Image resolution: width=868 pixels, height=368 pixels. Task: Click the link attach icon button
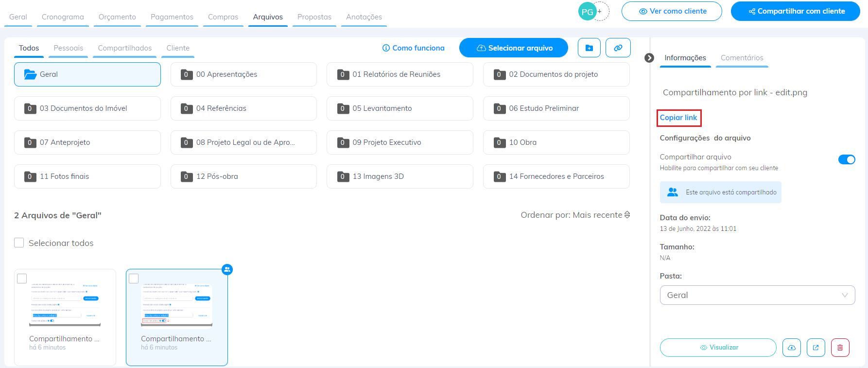(618, 48)
